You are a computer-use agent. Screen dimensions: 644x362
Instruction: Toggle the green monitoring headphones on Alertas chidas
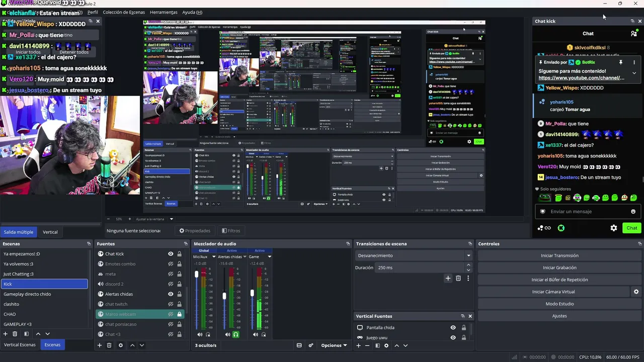235,334
